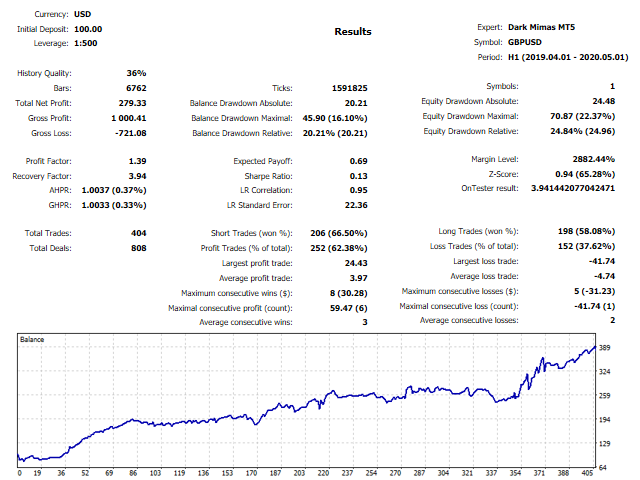Viewport: 640px width, 480px height.
Task: Click the Leverage value 1:500
Action: point(88,43)
